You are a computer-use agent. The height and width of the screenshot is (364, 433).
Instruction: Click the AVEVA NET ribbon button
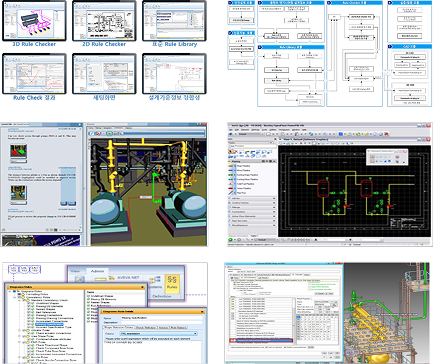tap(124, 278)
